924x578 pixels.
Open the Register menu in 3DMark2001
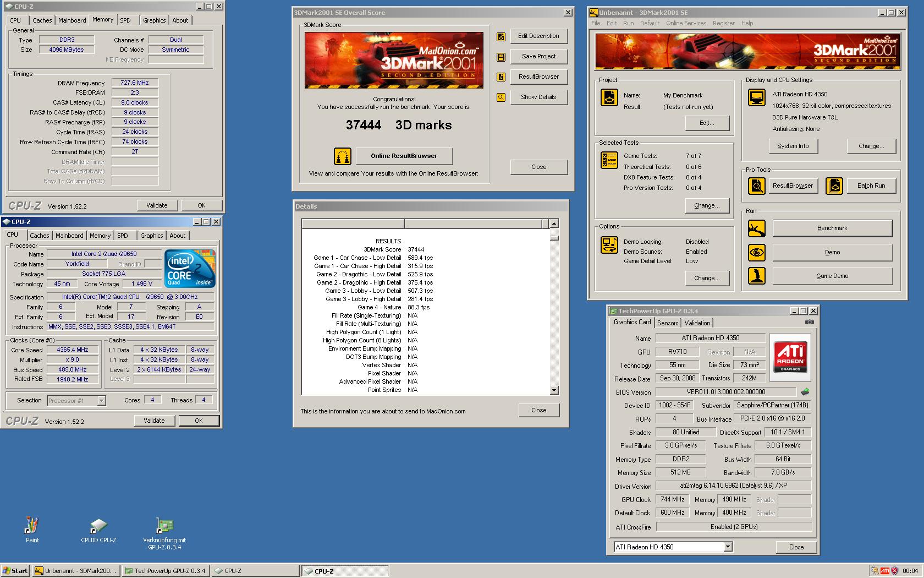click(x=723, y=23)
